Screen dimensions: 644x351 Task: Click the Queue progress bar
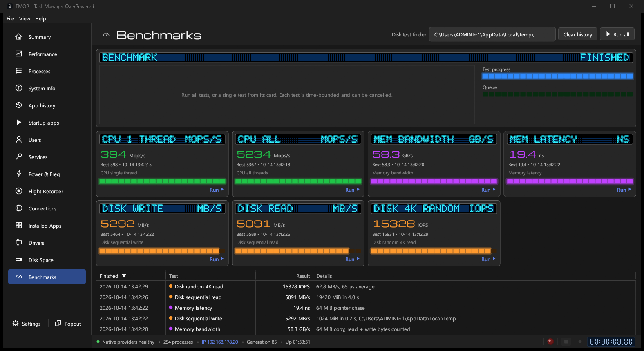(x=558, y=94)
